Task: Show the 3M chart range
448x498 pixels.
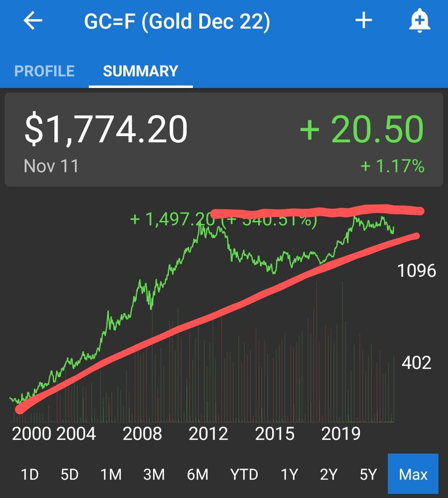Action: 154,474
